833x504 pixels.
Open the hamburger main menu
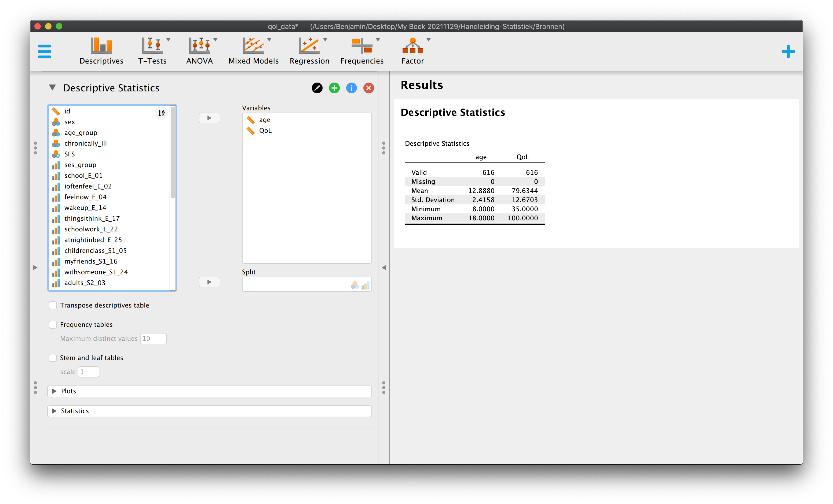(45, 51)
